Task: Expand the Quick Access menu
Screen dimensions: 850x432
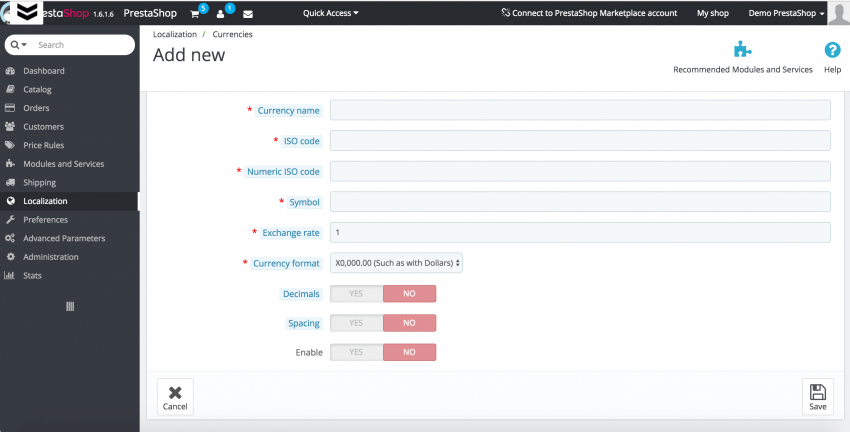Action: [x=331, y=13]
